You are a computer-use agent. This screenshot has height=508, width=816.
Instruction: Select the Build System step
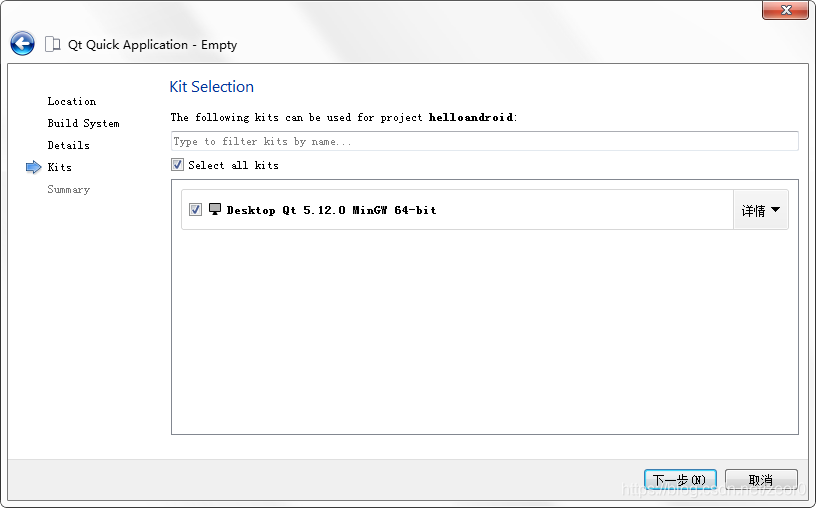point(83,123)
